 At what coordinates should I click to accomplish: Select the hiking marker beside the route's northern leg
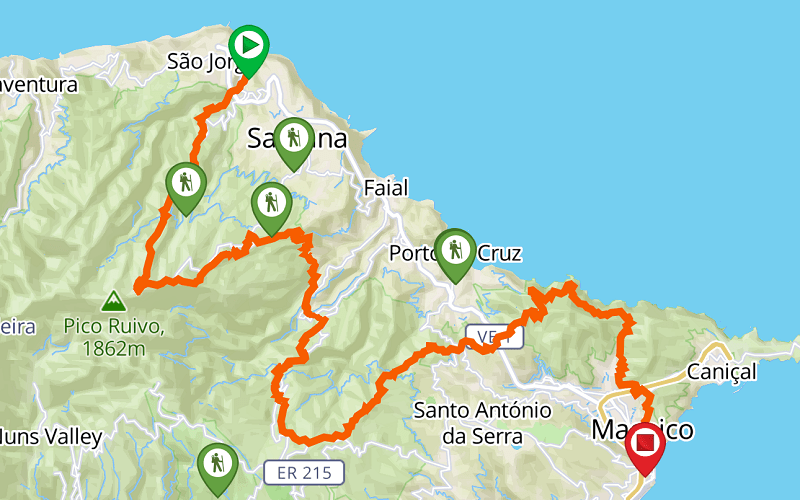tap(186, 189)
